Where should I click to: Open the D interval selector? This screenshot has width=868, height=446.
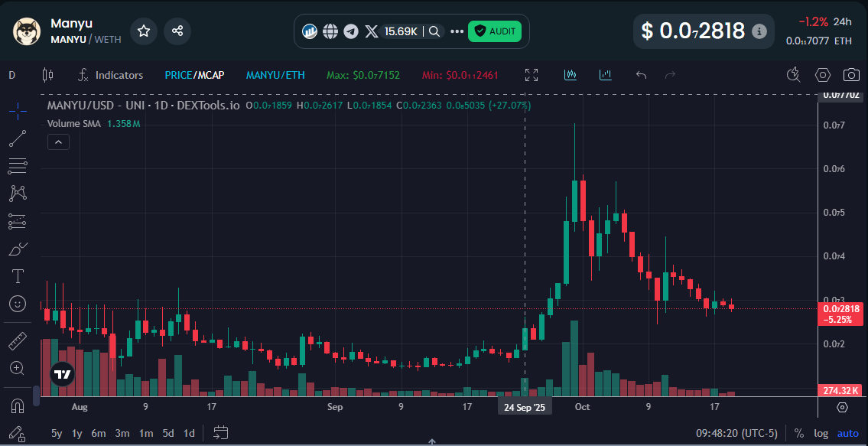12,75
